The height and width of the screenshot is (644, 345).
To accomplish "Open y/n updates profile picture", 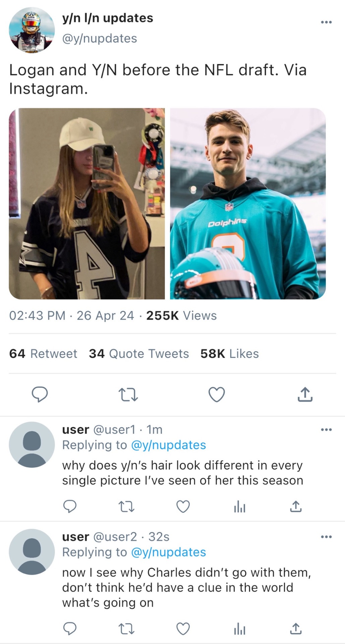I will 32,30.
